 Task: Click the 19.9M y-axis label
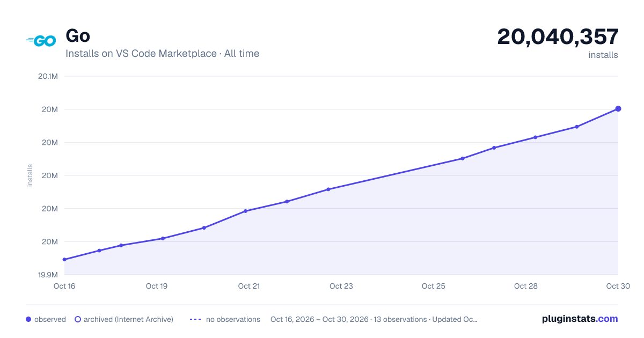click(48, 275)
